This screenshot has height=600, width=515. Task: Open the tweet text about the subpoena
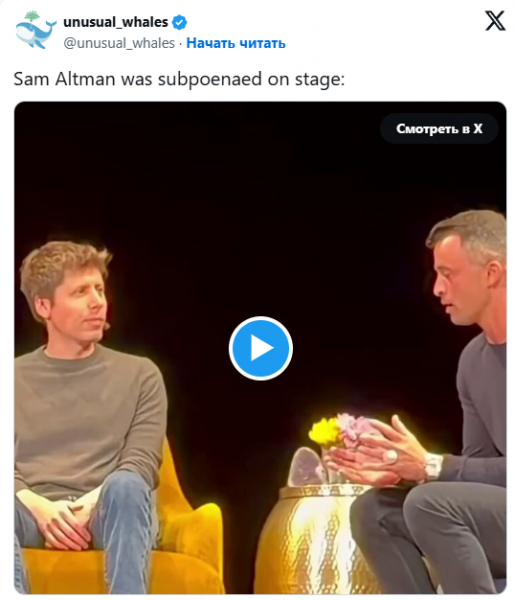tap(179, 79)
